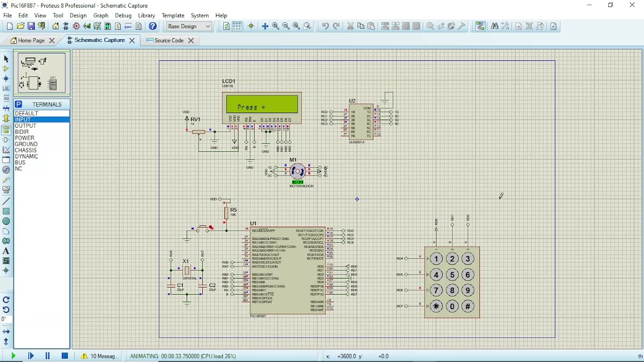Select DEFAULT in terminals list
The height and width of the screenshot is (362, 644).
tap(27, 114)
